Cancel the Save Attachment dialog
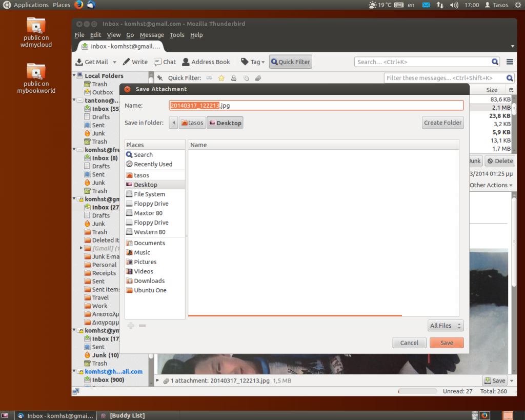The height and width of the screenshot is (420, 525). click(x=409, y=343)
